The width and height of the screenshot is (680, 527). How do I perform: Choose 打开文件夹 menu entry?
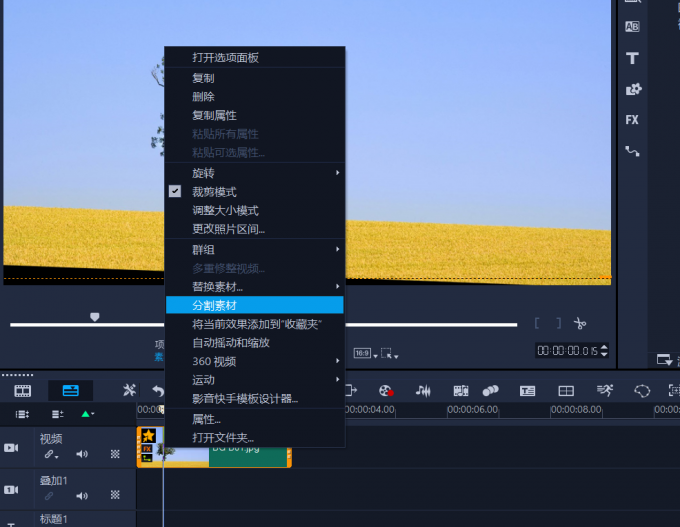click(255, 437)
